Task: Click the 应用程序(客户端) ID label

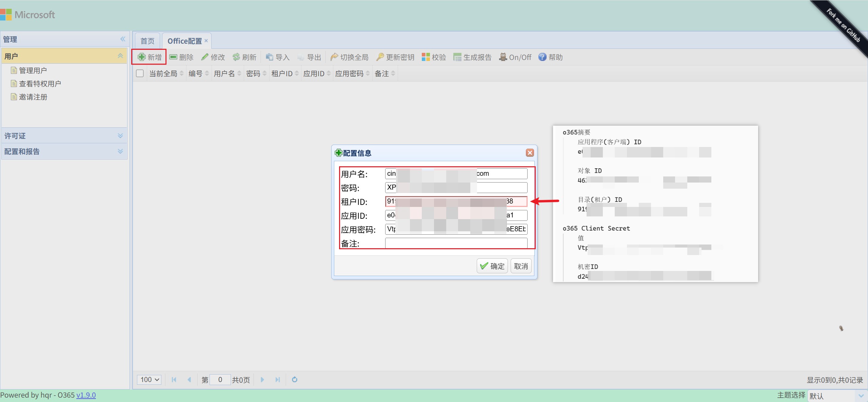Action: pyautogui.click(x=609, y=142)
